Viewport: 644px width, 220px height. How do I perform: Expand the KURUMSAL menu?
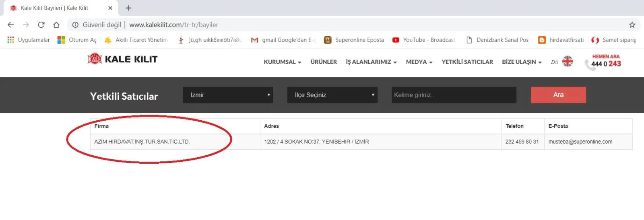pos(283,62)
